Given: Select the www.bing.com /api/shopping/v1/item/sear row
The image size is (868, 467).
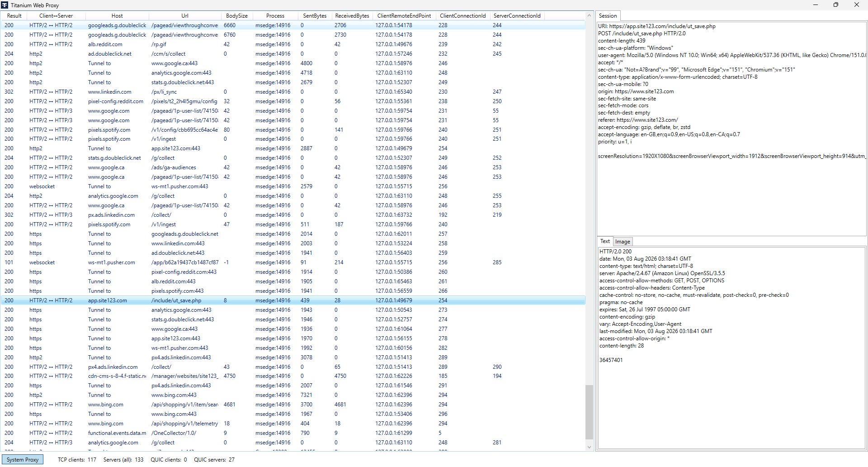Looking at the screenshot, I should coord(293,405).
